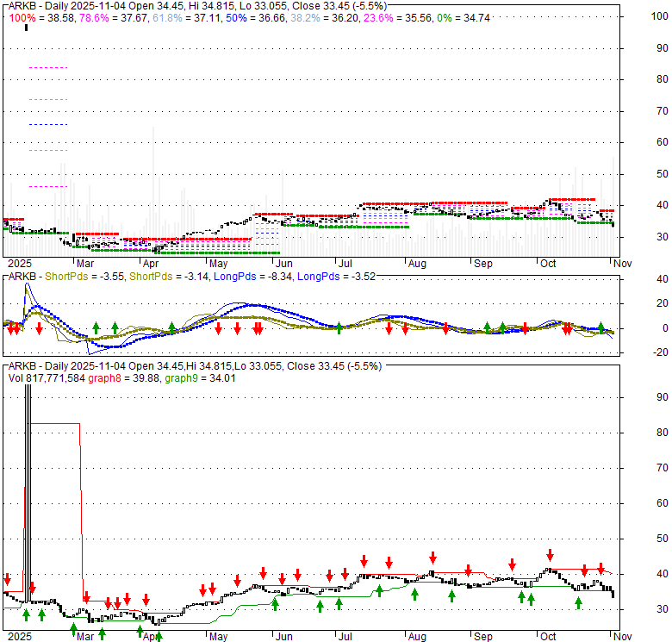Image resolution: width=672 pixels, height=642 pixels.
Task: Click the 'Aug' label on top chart date axis
Action: tap(417, 263)
